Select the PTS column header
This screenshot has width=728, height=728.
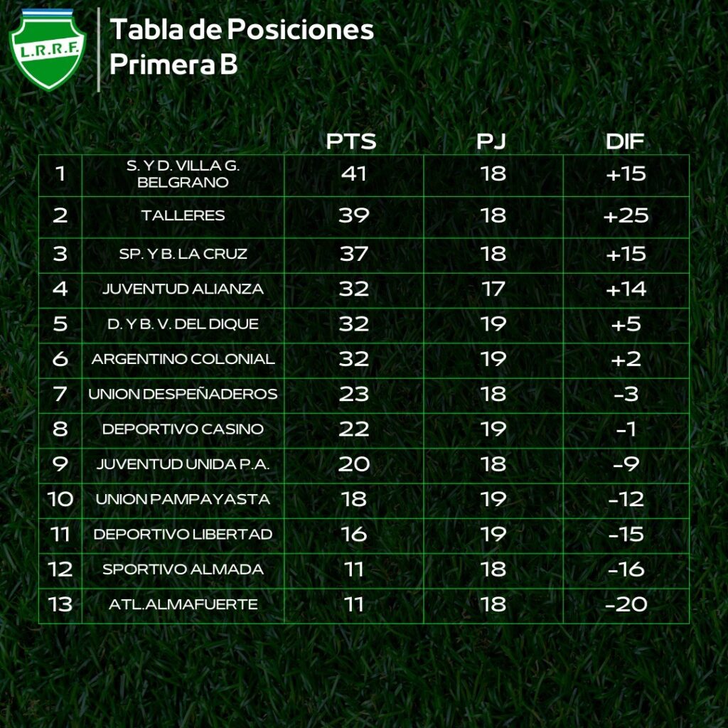[x=351, y=141]
